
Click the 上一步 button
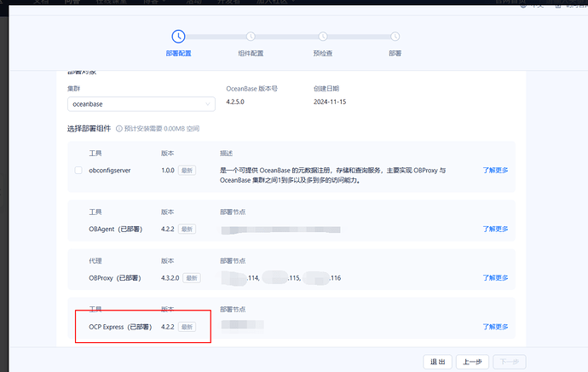click(472, 362)
